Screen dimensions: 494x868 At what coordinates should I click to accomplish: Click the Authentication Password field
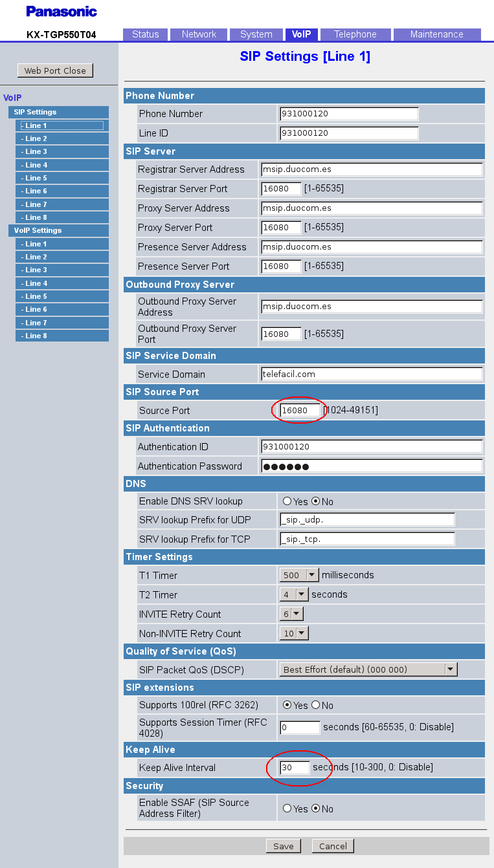click(x=371, y=466)
